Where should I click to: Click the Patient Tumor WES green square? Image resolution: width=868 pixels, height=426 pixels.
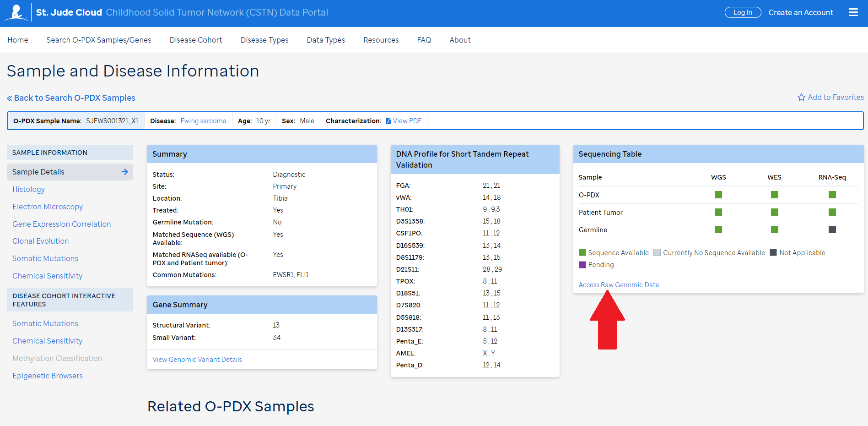pyautogui.click(x=775, y=212)
